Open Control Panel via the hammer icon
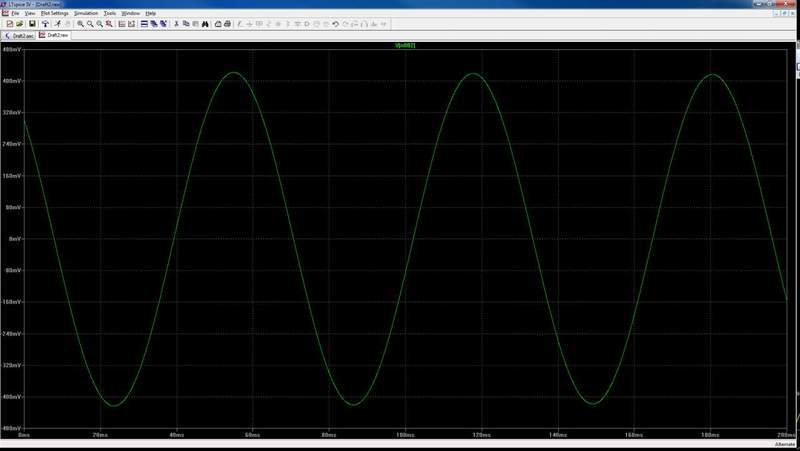The image size is (800, 451). point(45,23)
